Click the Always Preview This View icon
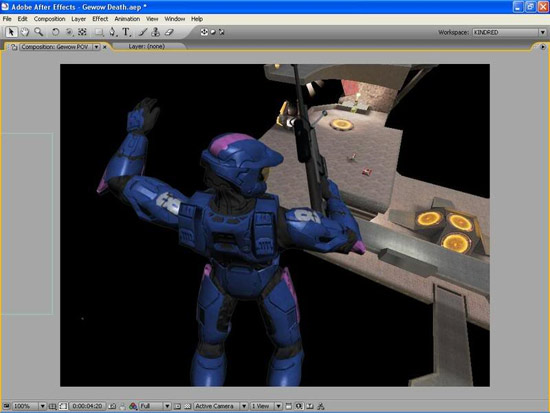 point(6,406)
